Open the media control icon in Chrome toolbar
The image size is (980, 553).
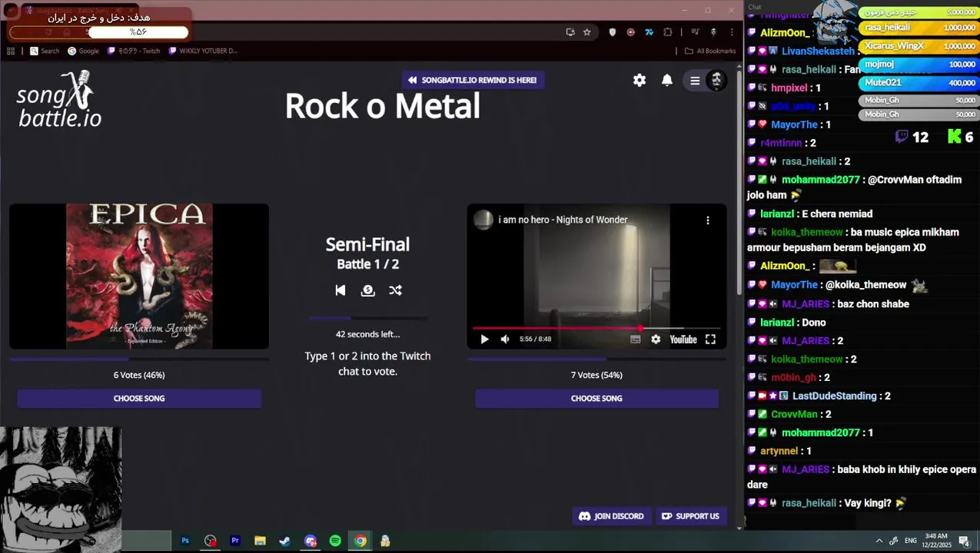pyautogui.click(x=695, y=32)
